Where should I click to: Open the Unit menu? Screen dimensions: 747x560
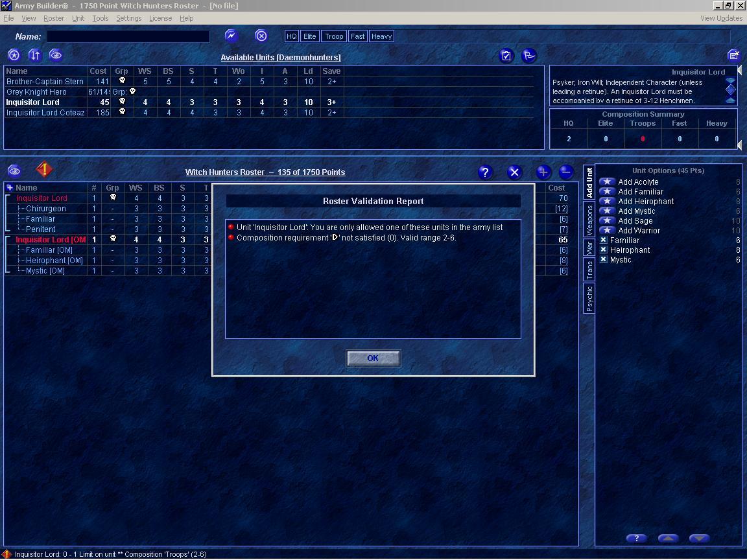78,18
